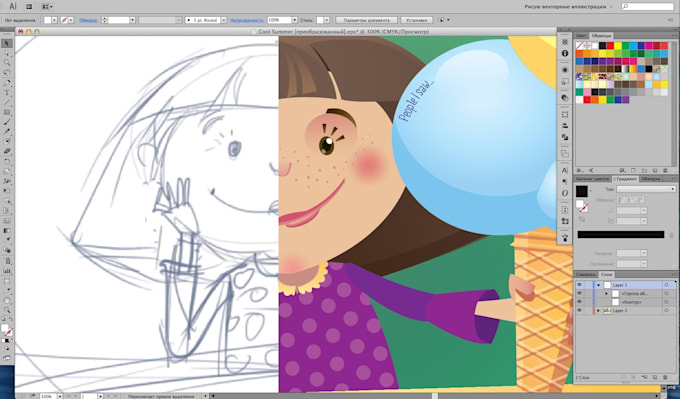Pick the yellow swatch in top row
The width and height of the screenshot is (680, 399).
click(x=618, y=46)
